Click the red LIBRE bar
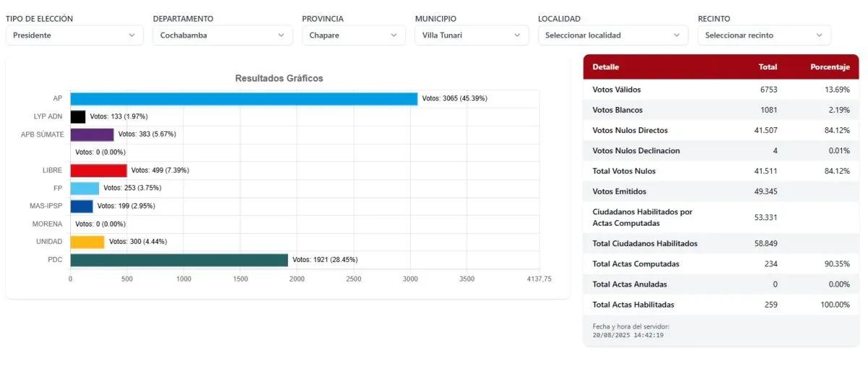 98,171
